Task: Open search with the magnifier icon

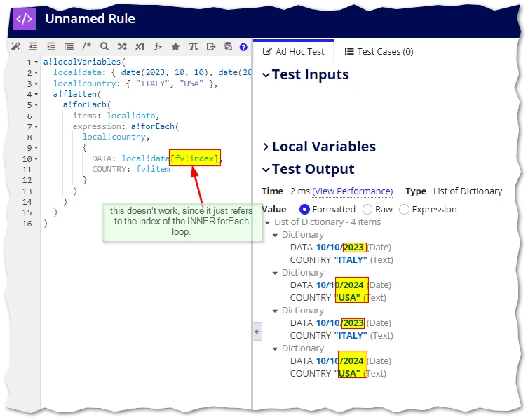Action: coord(104,46)
